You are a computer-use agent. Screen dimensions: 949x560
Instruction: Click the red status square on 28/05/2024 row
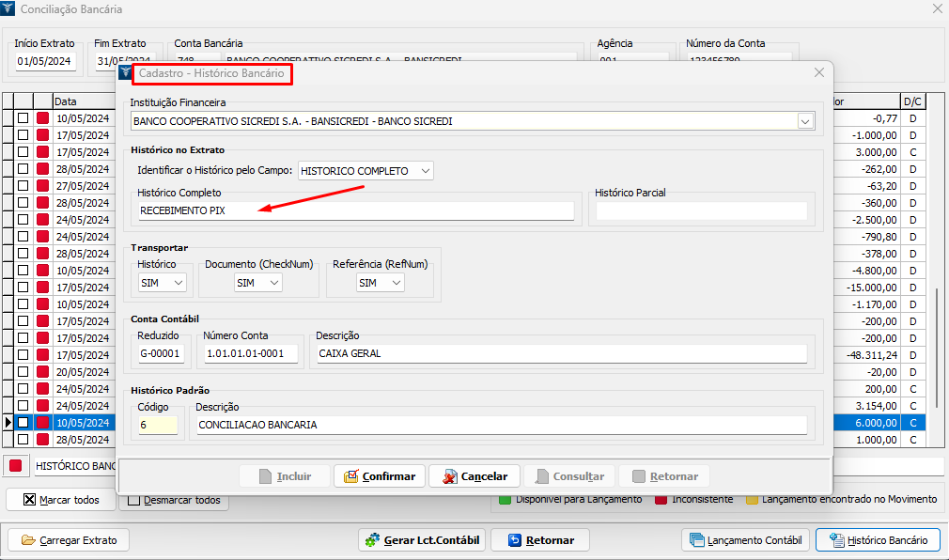click(x=42, y=169)
